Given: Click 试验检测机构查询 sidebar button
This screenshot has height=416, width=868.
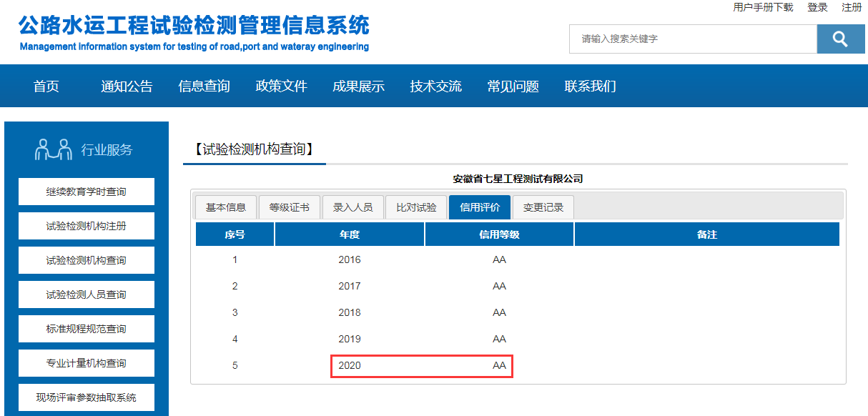Looking at the screenshot, I should pyautogui.click(x=86, y=260).
